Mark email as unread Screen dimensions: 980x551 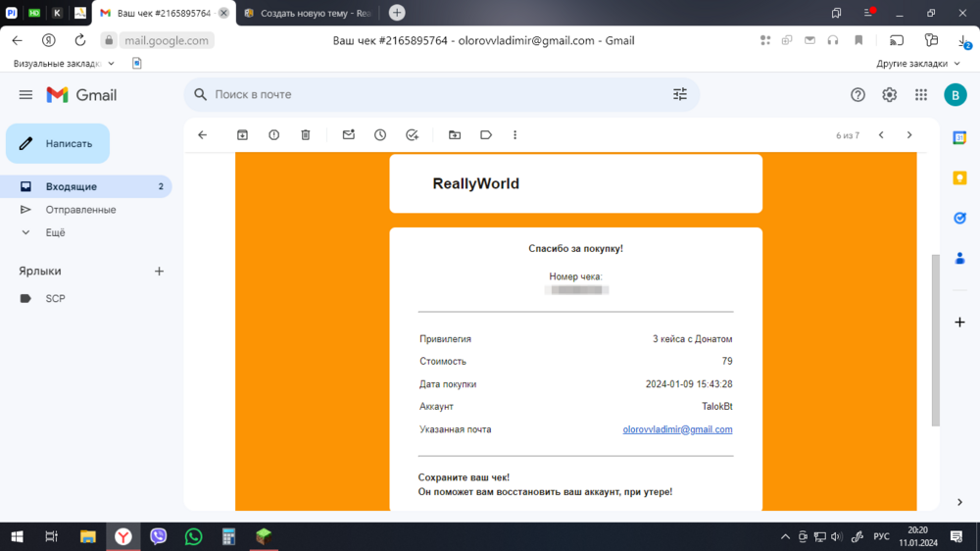(349, 135)
